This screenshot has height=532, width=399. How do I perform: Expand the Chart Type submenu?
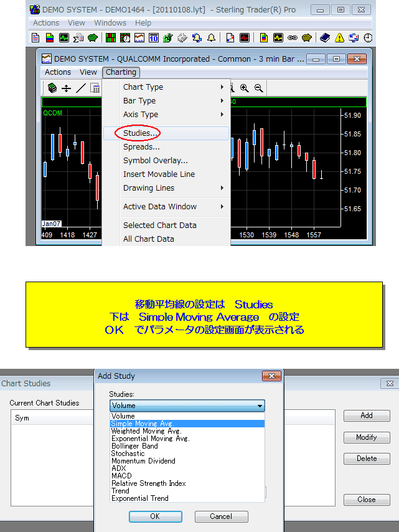click(x=166, y=87)
